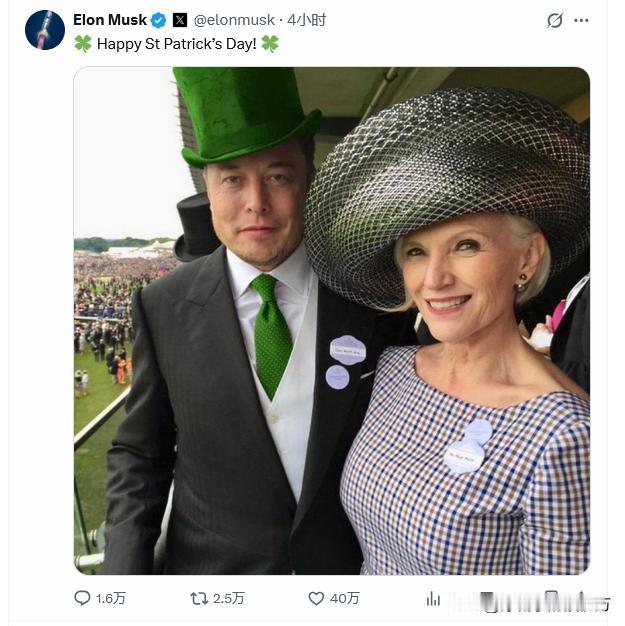This screenshot has height=626, width=625.
Task: Click the repost arrows icon
Action: pyautogui.click(x=199, y=598)
